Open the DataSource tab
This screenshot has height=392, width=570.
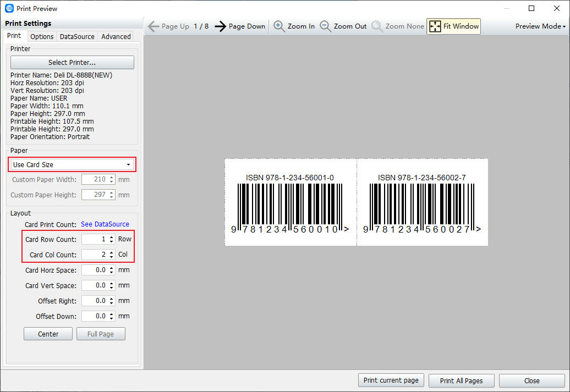click(x=77, y=36)
